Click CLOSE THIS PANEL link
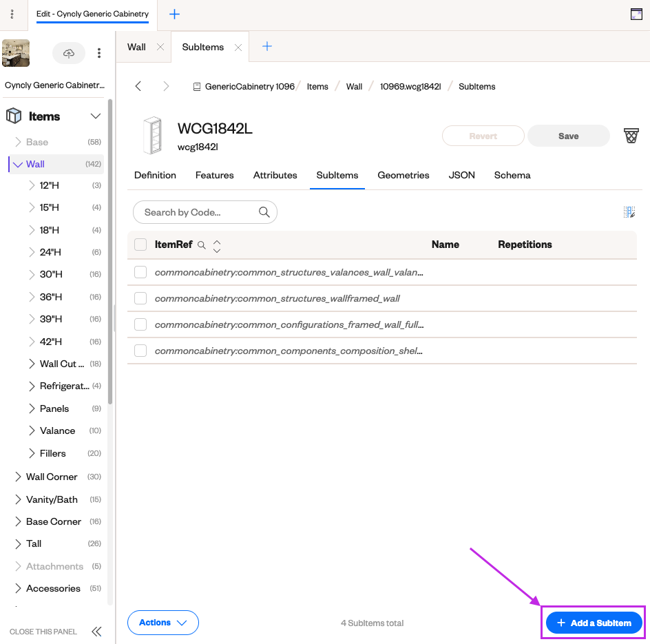Screen dimensions: 650x644 [43, 632]
